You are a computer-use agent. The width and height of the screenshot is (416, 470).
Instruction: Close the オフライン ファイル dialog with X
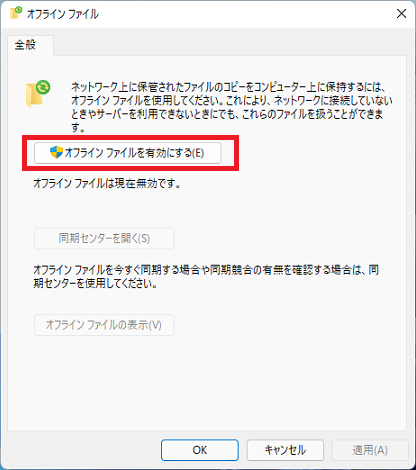tap(401, 14)
